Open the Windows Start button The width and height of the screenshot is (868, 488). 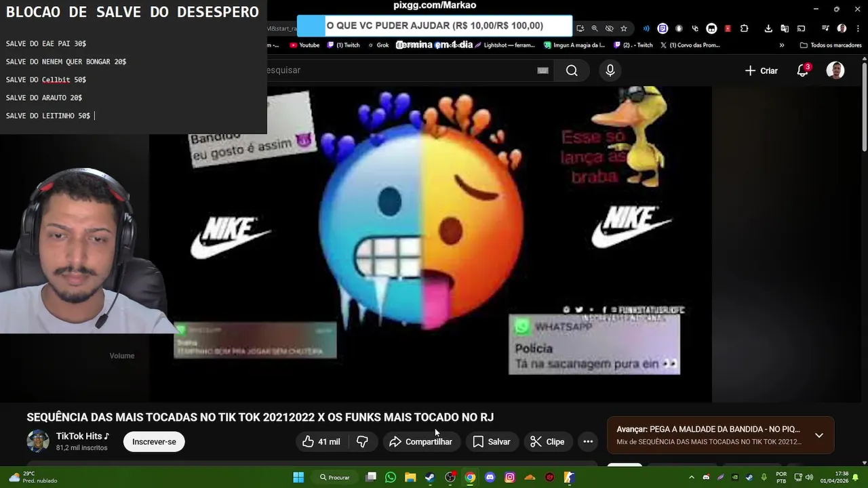click(x=298, y=477)
